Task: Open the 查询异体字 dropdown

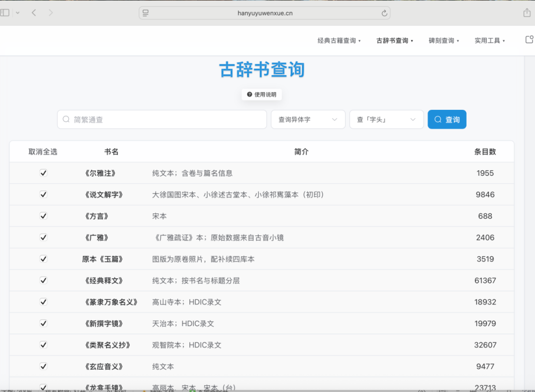Action: tap(308, 119)
